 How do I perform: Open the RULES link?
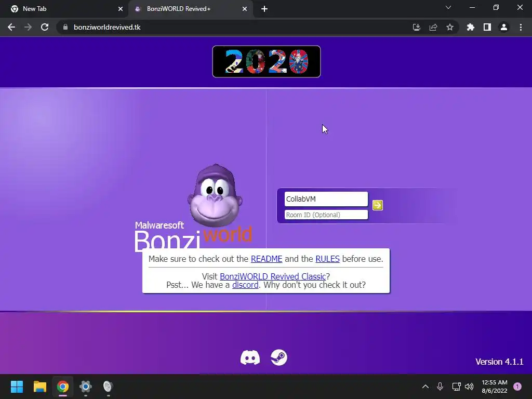point(327,259)
